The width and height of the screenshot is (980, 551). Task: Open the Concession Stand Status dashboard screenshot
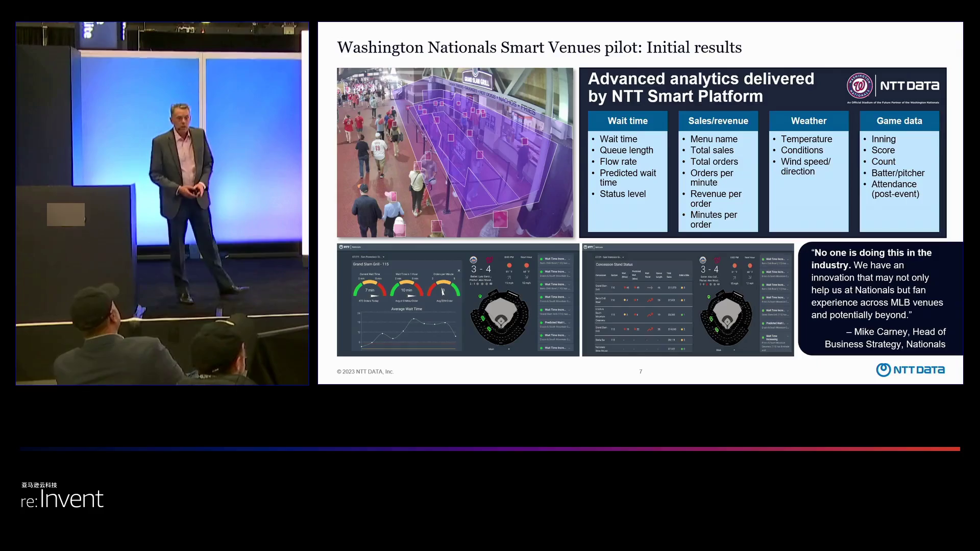click(688, 300)
